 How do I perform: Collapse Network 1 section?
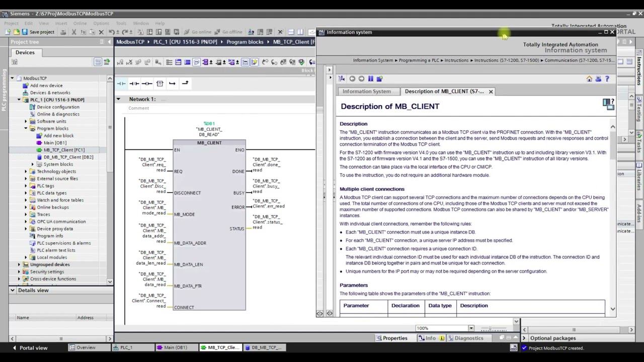tap(119, 99)
